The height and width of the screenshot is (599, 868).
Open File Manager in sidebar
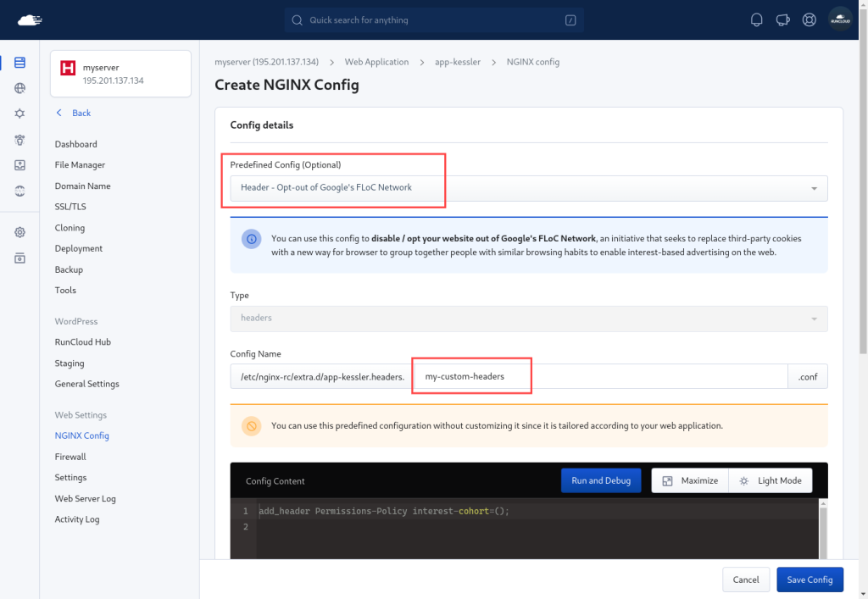coord(80,165)
